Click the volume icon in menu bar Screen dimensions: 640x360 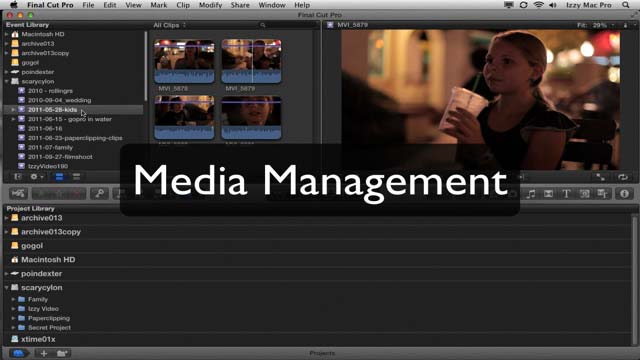click(553, 5)
